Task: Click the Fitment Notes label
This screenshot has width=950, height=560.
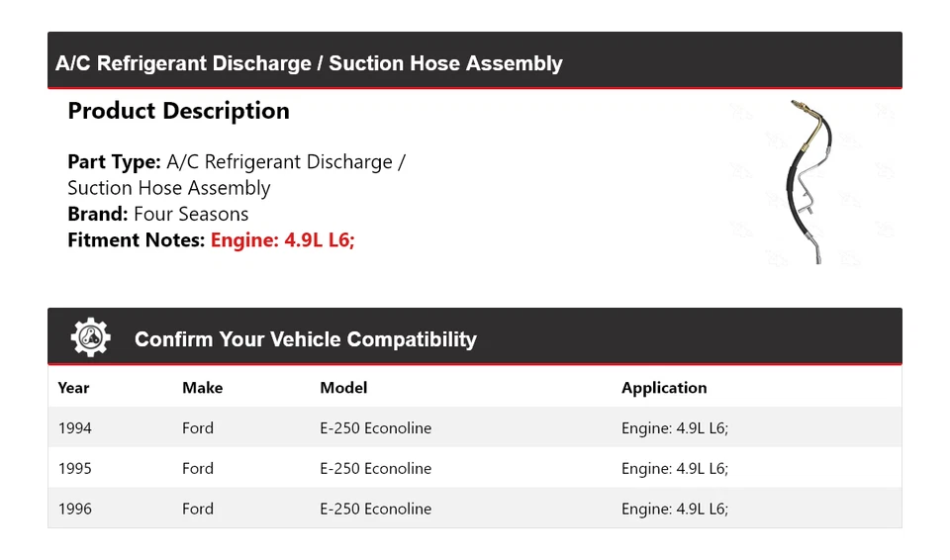Action: pos(136,239)
